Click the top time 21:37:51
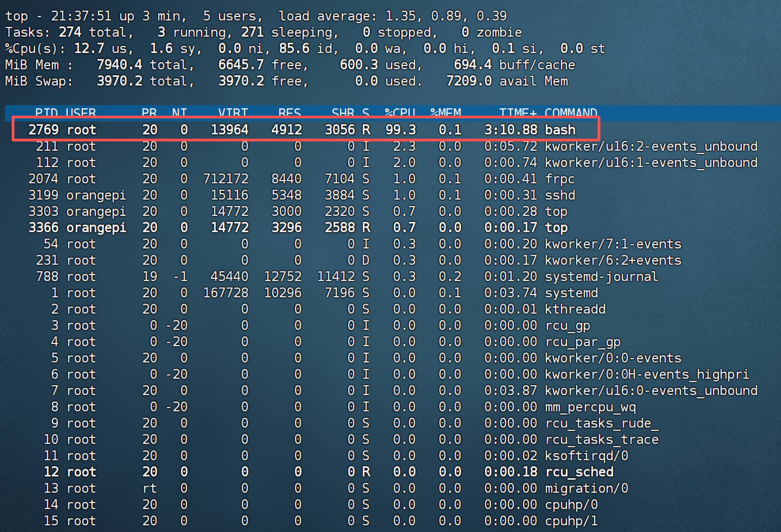The height and width of the screenshot is (532, 781). click(x=81, y=16)
